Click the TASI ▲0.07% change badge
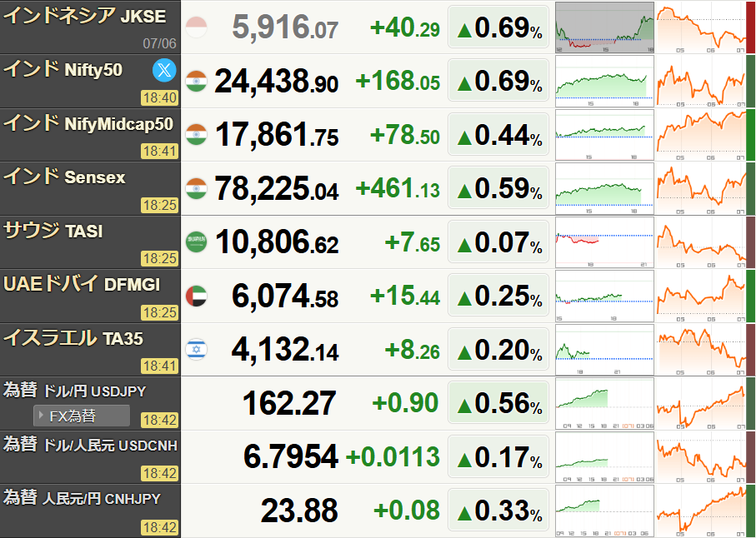The height and width of the screenshot is (538, 756). [498, 242]
